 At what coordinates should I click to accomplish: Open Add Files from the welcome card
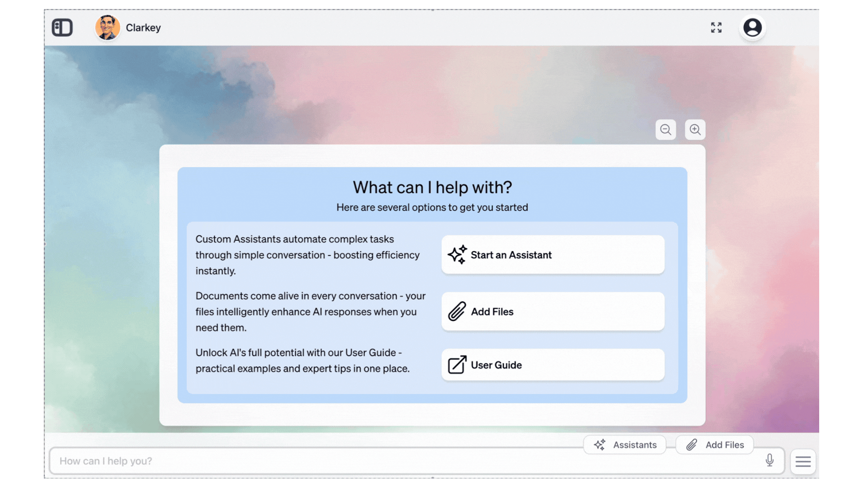pos(552,311)
